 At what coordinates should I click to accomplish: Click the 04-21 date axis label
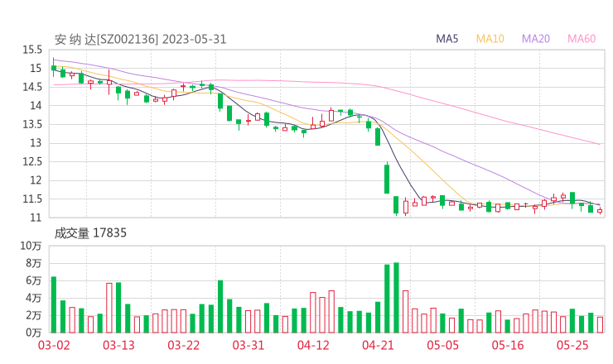coord(378,345)
